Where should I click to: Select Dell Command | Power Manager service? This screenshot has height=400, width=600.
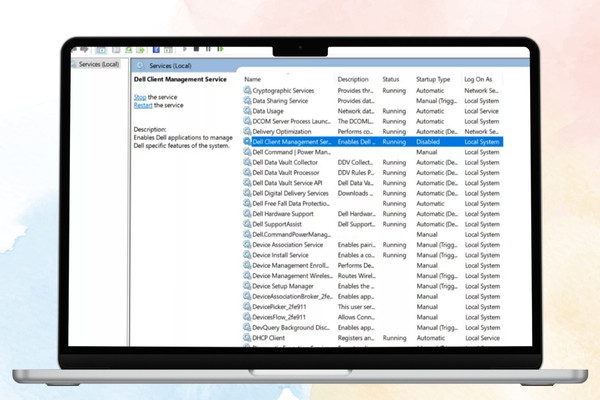click(x=292, y=152)
